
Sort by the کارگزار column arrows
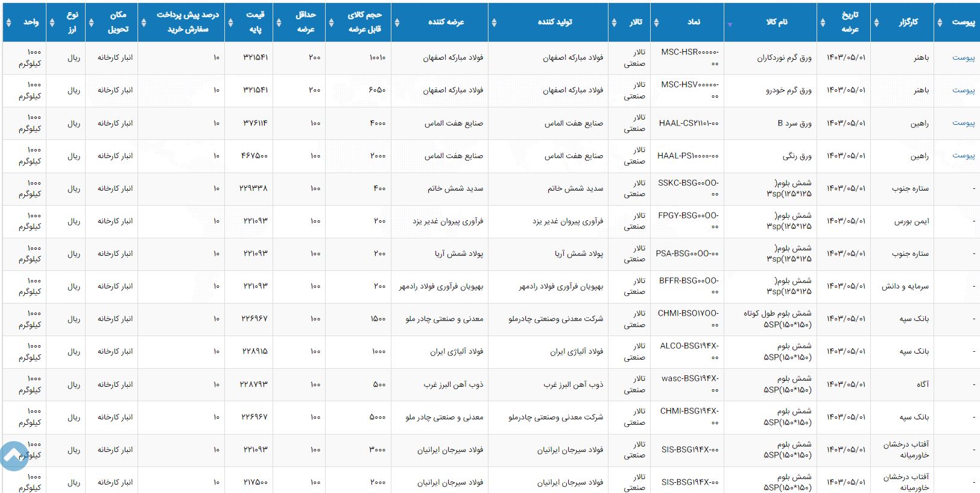coord(876,22)
